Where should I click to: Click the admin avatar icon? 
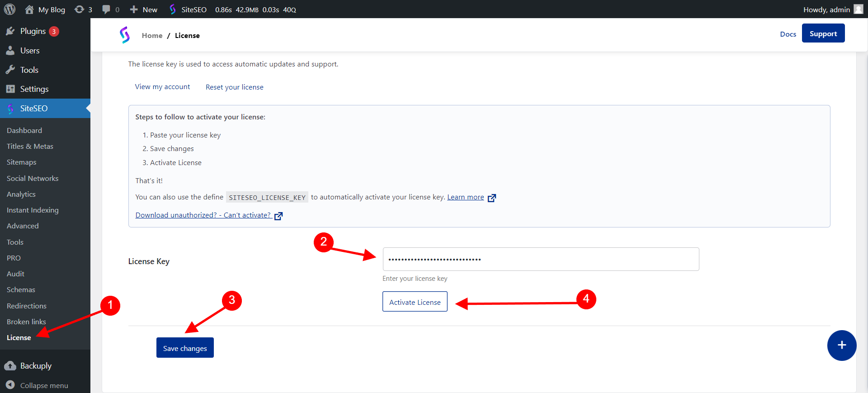tap(858, 9)
